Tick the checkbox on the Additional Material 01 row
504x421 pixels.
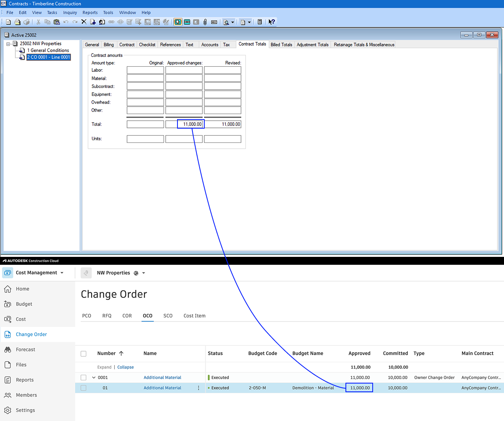[x=83, y=388]
